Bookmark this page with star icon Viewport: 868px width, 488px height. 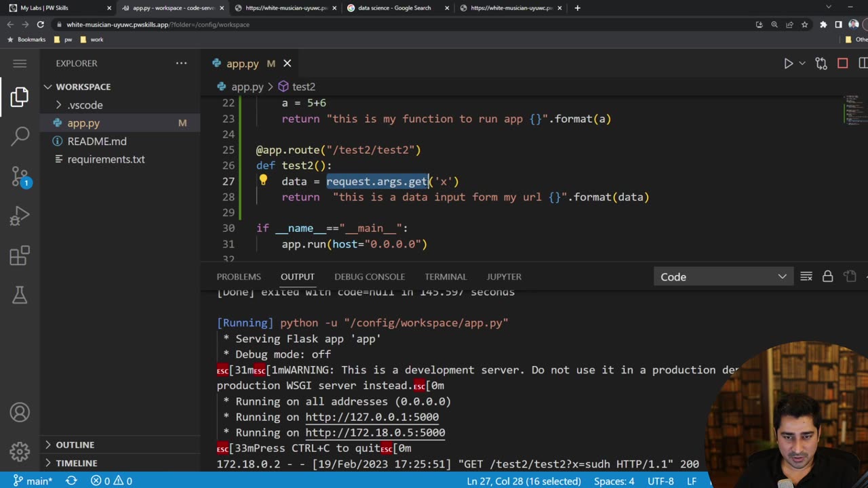click(804, 24)
